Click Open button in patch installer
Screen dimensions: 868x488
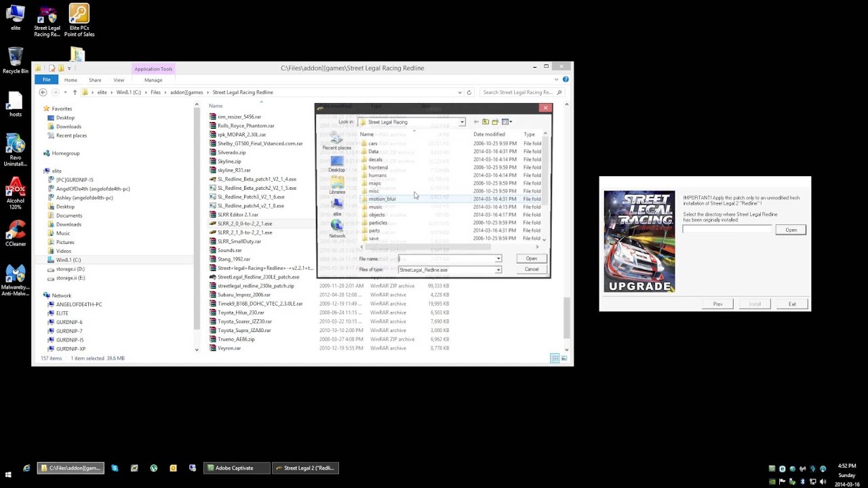[x=791, y=230]
